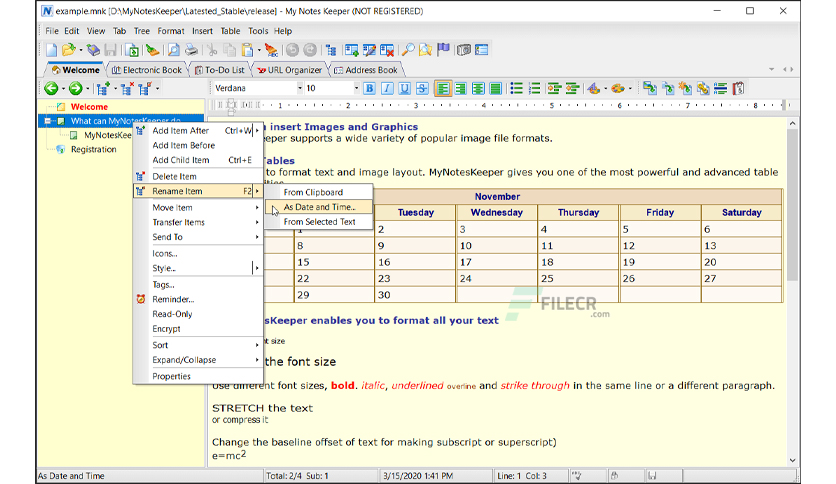Click the numbered list icon
Screen dimensions: 836x484
click(534, 88)
